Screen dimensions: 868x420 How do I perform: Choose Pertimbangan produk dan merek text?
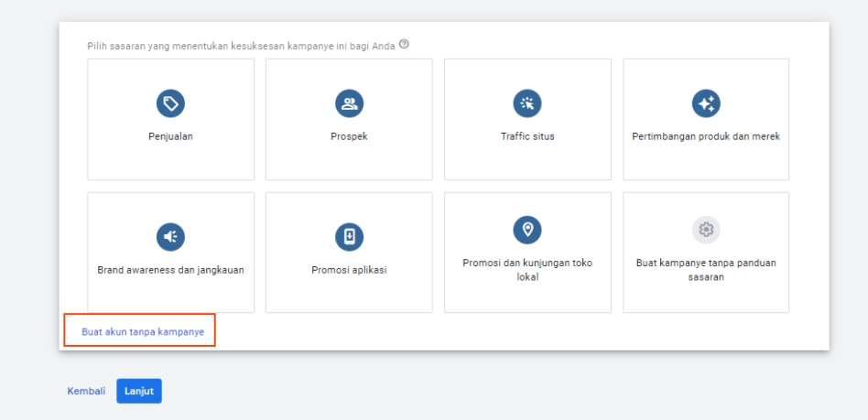[706, 136]
